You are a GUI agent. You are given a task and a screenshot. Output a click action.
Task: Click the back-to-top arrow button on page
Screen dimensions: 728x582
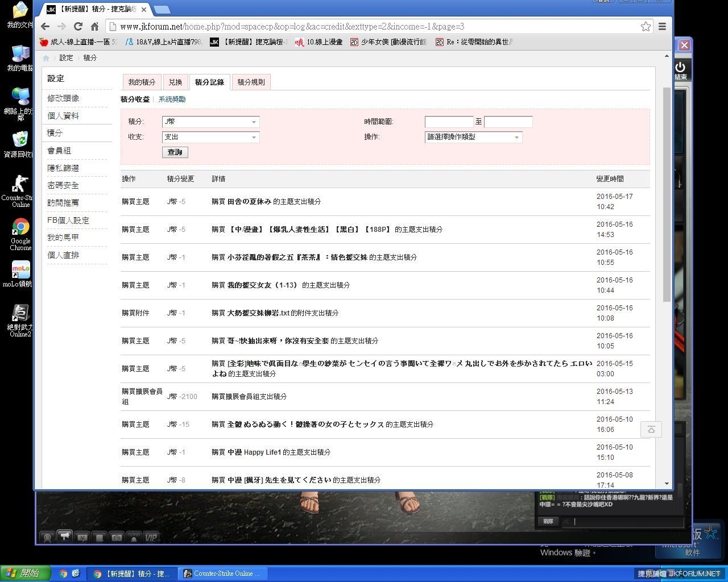(651, 429)
